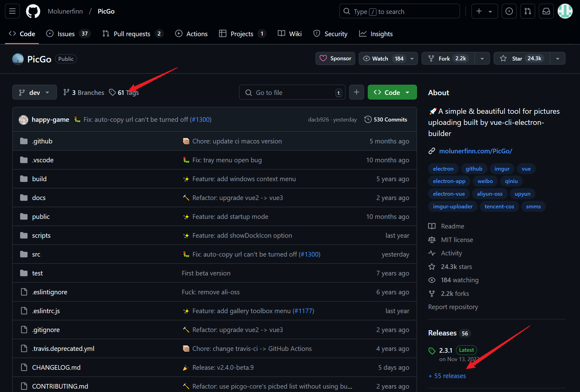Image resolution: width=580 pixels, height=392 pixels.
Task: Fork the PicGo repository
Action: point(448,58)
